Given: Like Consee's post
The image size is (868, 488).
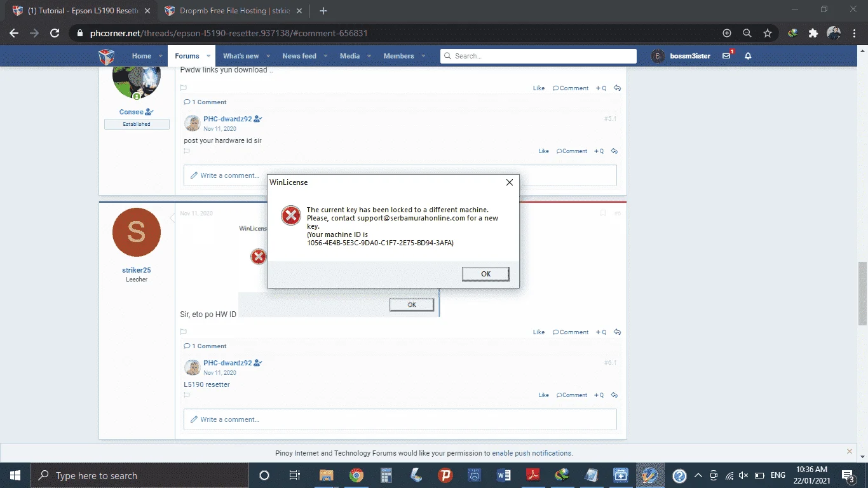Looking at the screenshot, I should tap(539, 88).
